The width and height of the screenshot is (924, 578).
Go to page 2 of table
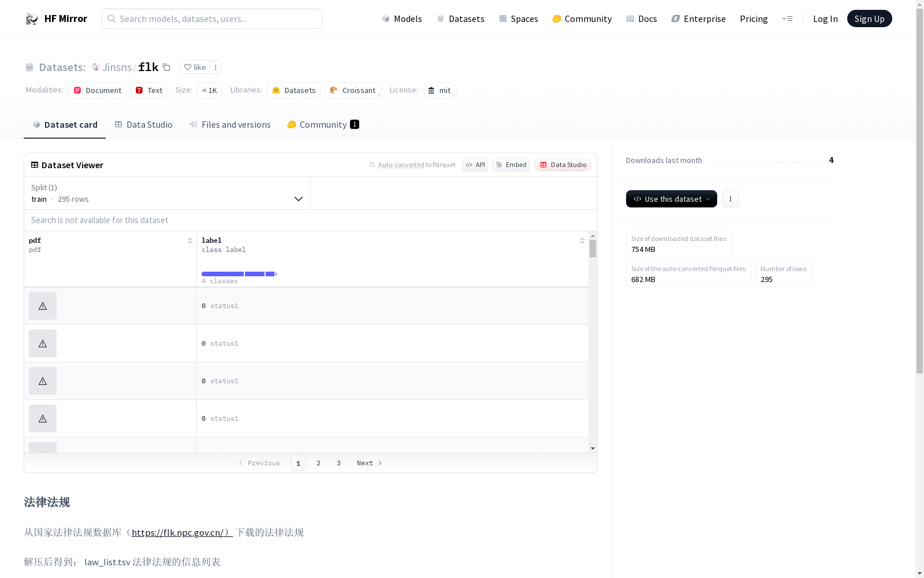318,463
